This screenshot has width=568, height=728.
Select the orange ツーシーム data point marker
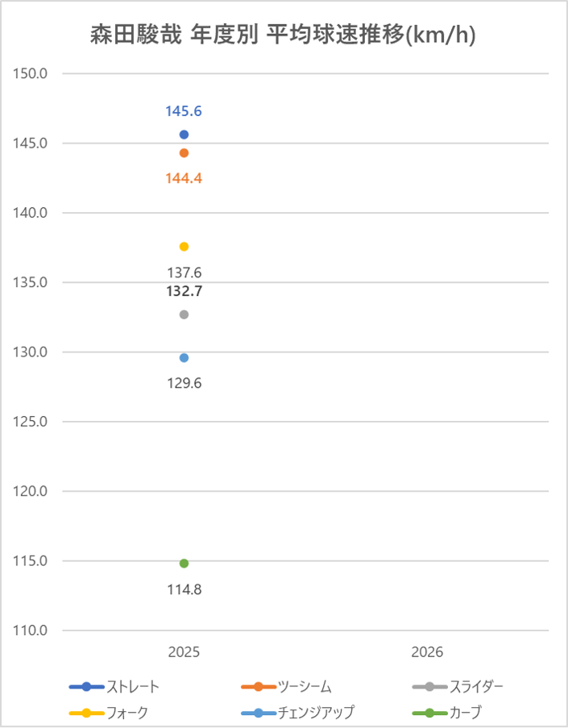pos(184,153)
